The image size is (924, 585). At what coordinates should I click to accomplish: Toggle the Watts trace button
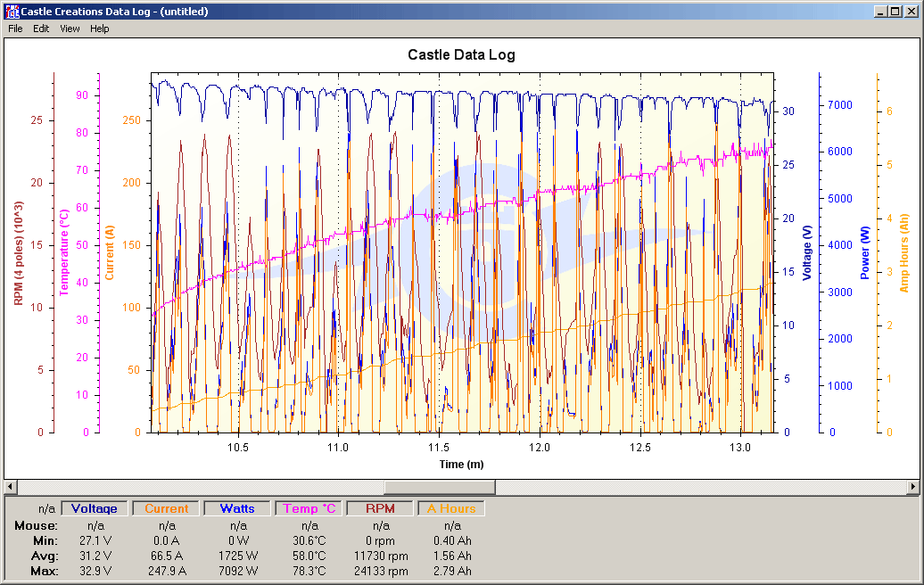click(x=237, y=508)
